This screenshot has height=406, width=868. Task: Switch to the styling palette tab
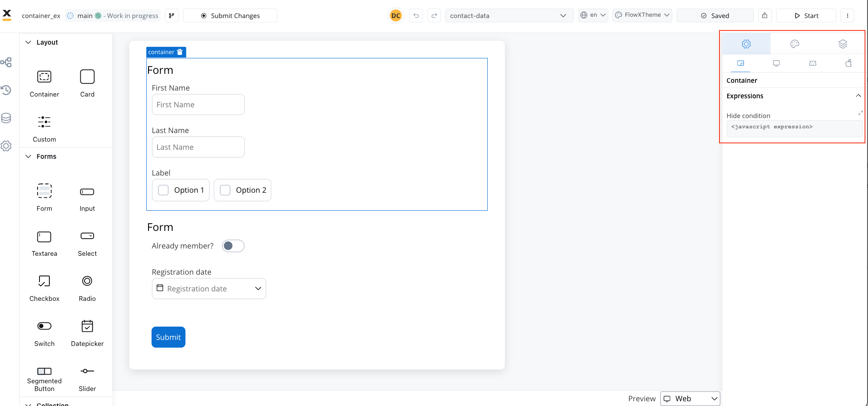(795, 44)
